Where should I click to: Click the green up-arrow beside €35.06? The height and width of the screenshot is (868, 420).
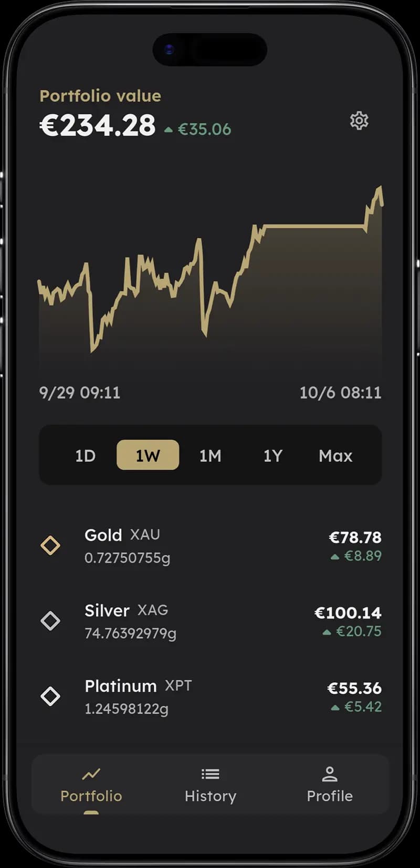(x=169, y=129)
